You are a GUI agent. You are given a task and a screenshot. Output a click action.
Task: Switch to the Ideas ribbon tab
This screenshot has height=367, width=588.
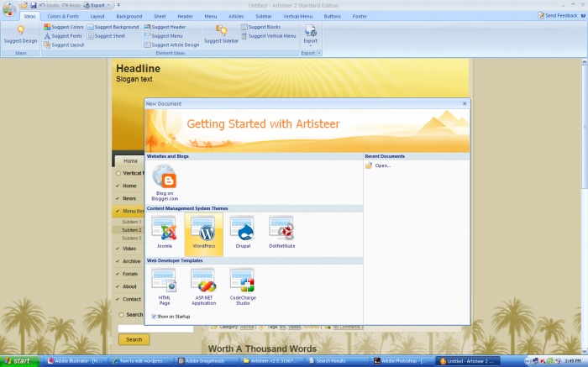(x=29, y=16)
